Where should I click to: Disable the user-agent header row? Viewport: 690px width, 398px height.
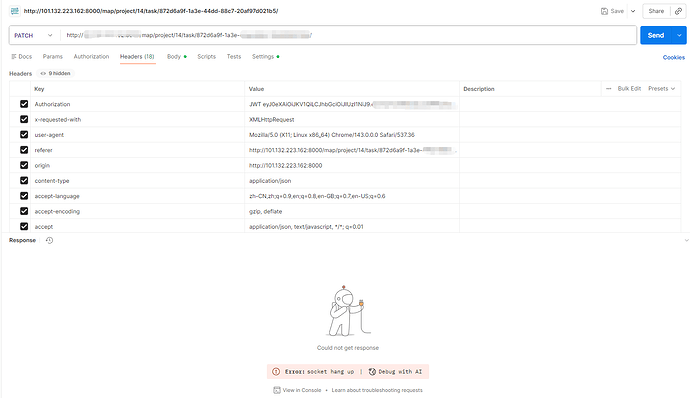(24, 135)
